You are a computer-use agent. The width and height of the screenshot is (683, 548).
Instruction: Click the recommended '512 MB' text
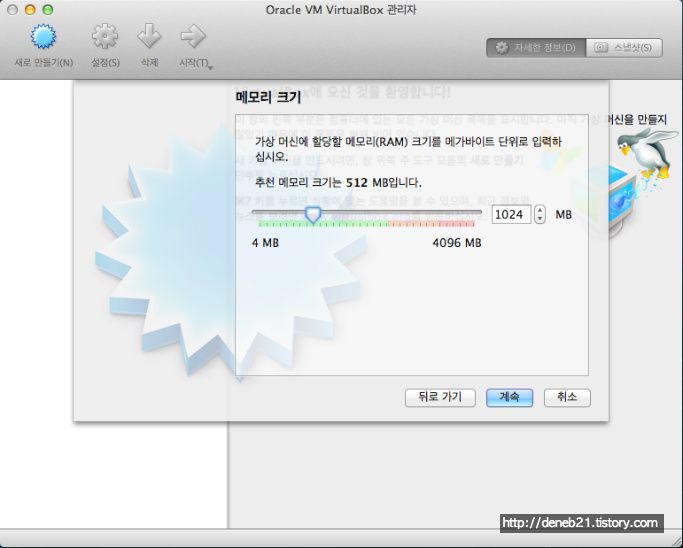point(367,183)
